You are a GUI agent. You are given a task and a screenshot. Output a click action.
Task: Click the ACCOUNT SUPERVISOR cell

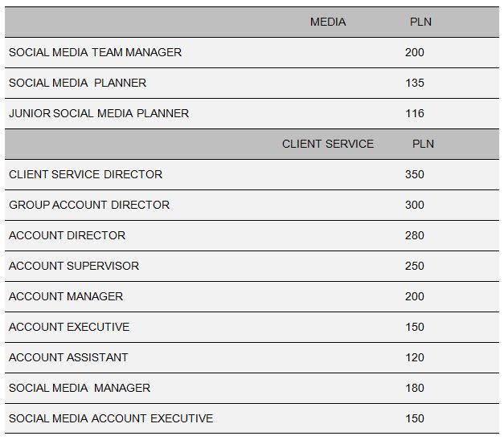[74, 266]
